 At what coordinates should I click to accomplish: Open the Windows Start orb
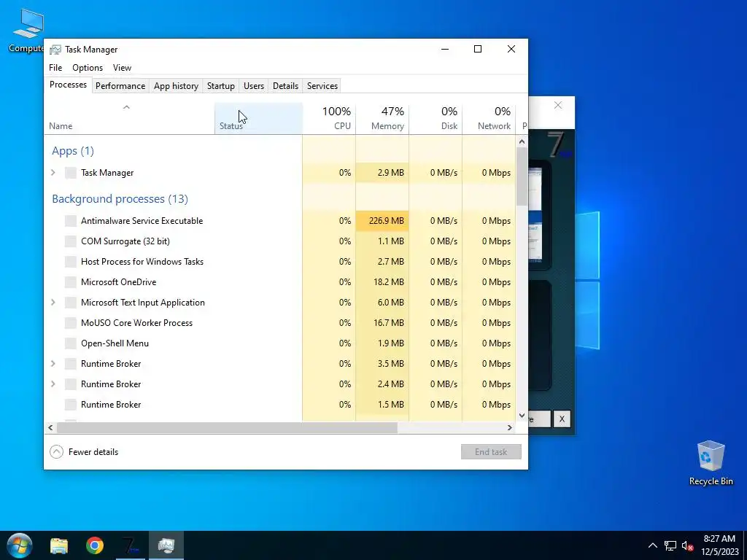(x=20, y=545)
